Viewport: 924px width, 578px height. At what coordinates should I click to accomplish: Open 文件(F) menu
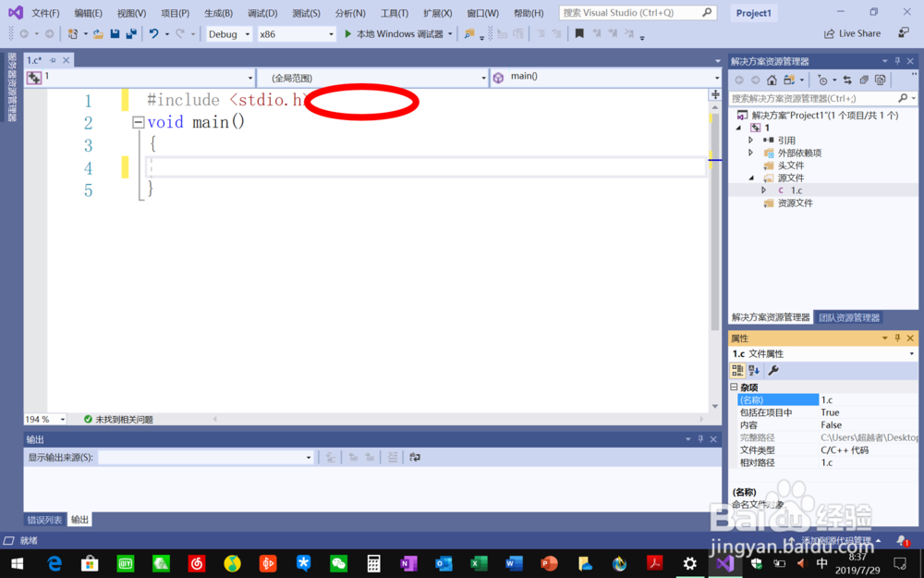(x=45, y=13)
